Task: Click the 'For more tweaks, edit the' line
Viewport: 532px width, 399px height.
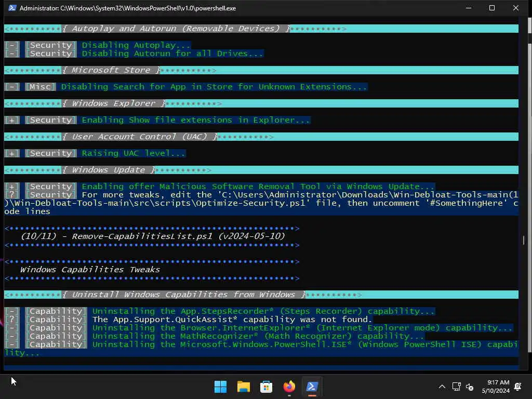Action: [261, 203]
